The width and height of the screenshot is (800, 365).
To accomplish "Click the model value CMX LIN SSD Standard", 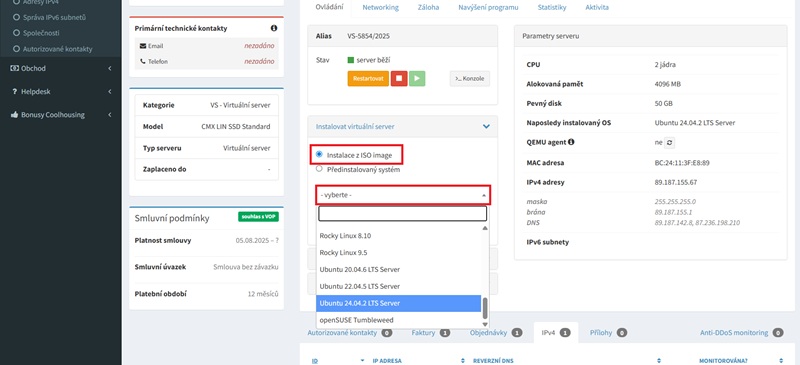I will 236,127.
